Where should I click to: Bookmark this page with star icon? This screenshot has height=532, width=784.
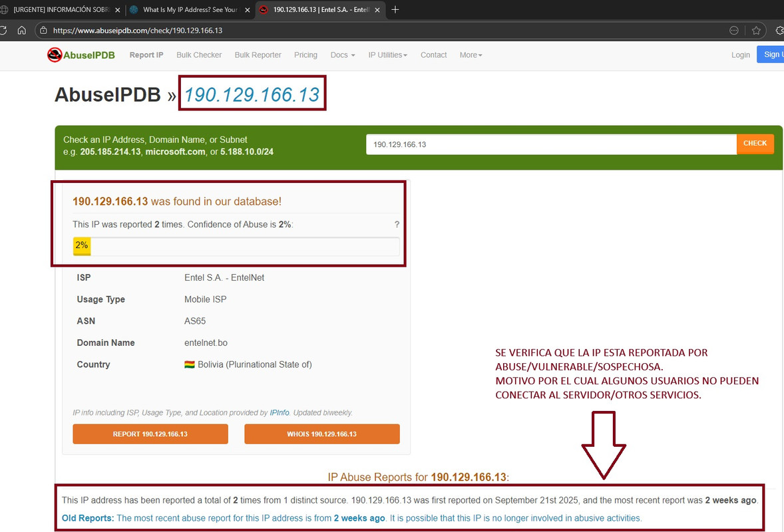click(x=756, y=31)
